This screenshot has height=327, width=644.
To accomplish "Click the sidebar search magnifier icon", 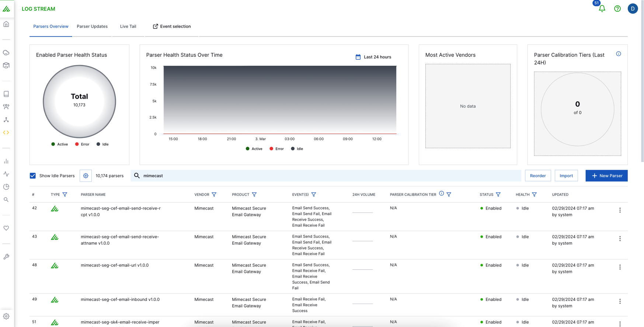I will (6, 200).
